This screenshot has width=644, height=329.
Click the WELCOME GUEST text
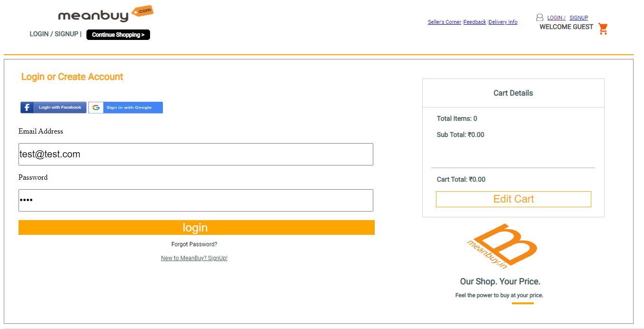567,27
